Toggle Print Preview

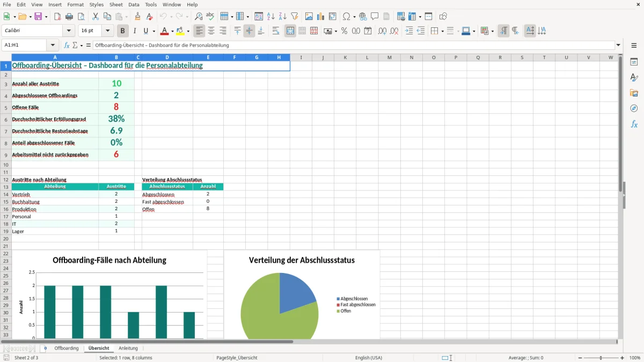81,17
